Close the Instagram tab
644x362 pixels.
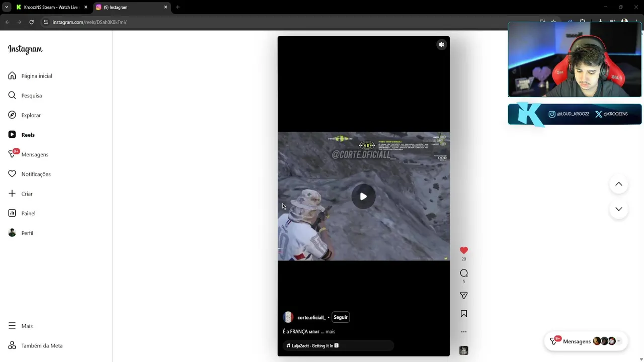(166, 7)
